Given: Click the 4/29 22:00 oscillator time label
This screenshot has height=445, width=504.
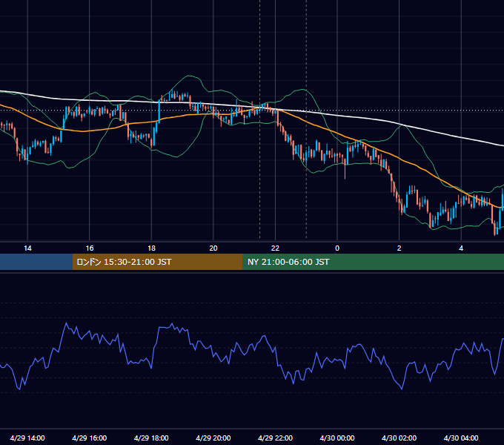Looking at the screenshot, I should (x=275, y=438).
